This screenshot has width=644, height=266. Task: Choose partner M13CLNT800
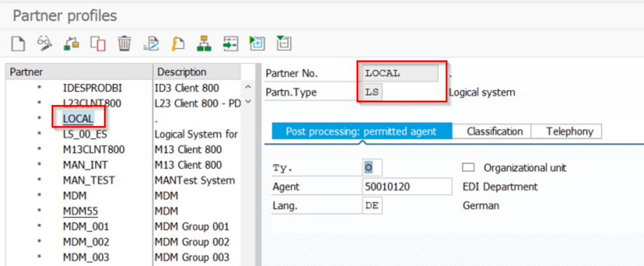pos(93,149)
